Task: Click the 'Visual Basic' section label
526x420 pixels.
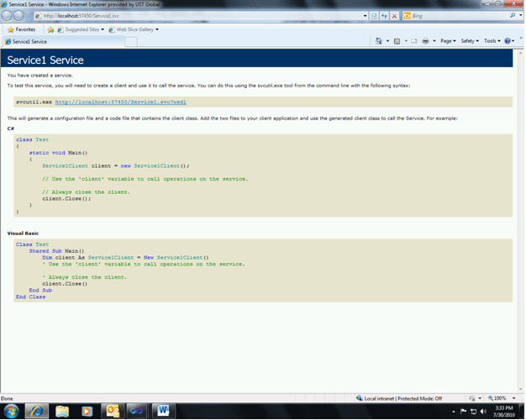Action: click(24, 234)
